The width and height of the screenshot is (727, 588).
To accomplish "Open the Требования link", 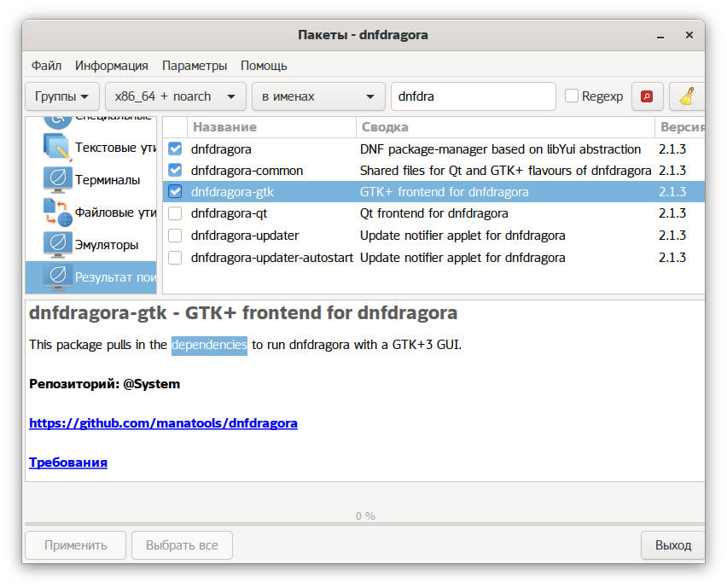I will point(68,463).
